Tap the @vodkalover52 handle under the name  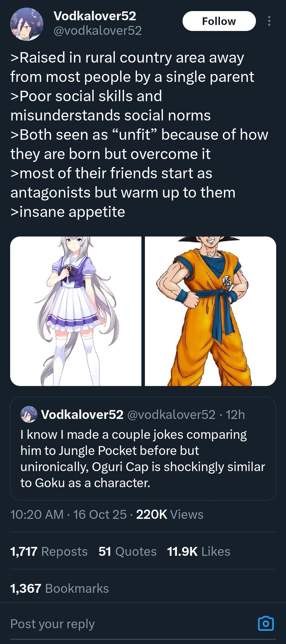coord(97,31)
